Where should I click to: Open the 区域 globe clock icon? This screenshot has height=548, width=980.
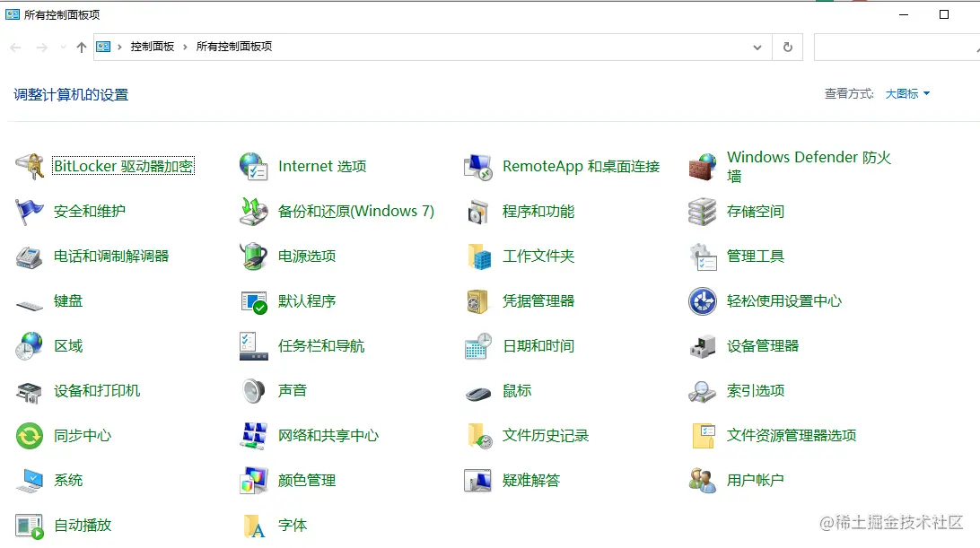tap(30, 346)
